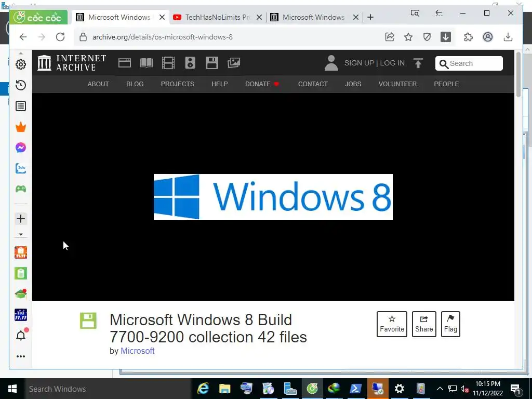
Task: Open the reading list sidebar icon
Action: [21, 106]
